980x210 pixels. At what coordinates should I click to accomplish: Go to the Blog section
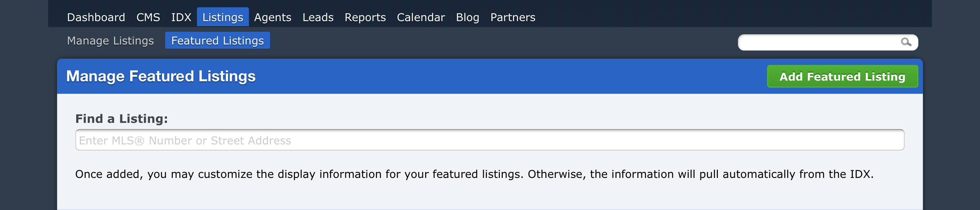pos(467,17)
